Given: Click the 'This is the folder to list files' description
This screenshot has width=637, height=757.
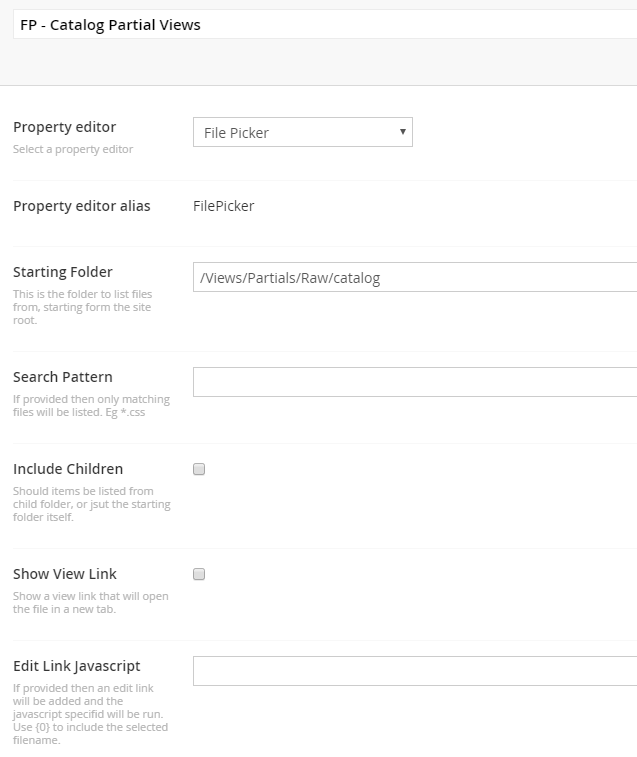Looking at the screenshot, I should [x=83, y=307].
